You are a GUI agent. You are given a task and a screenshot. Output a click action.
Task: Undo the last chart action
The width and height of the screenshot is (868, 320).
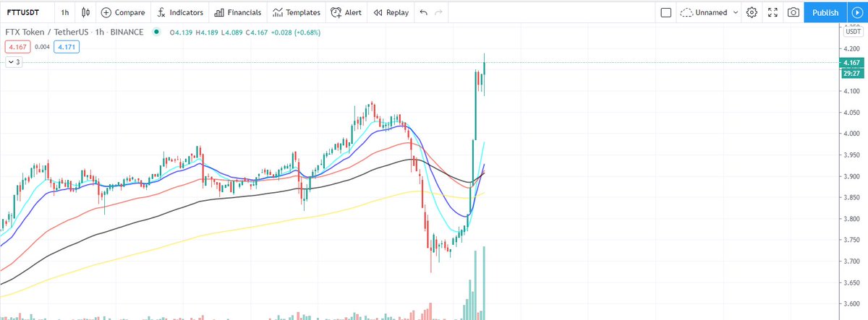pos(424,12)
